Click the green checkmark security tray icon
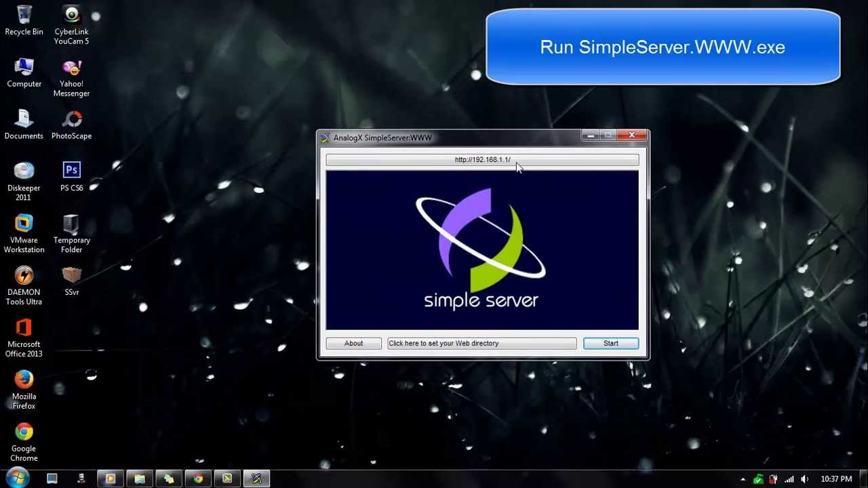This screenshot has width=868, height=488. point(759,479)
